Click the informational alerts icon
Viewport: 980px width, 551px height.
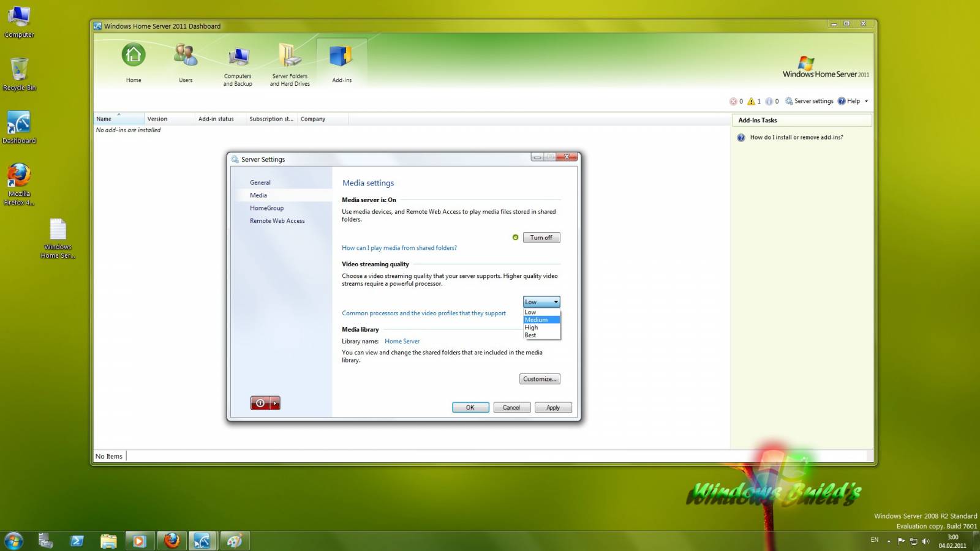(x=769, y=102)
